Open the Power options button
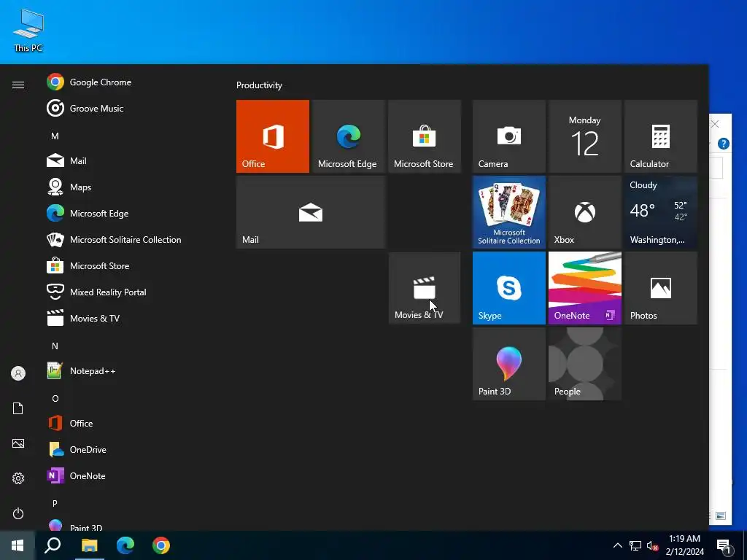Image resolution: width=747 pixels, height=560 pixels. point(18,513)
